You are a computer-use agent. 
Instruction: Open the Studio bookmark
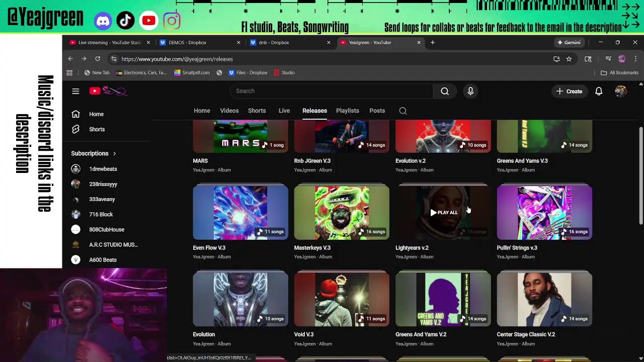284,72
